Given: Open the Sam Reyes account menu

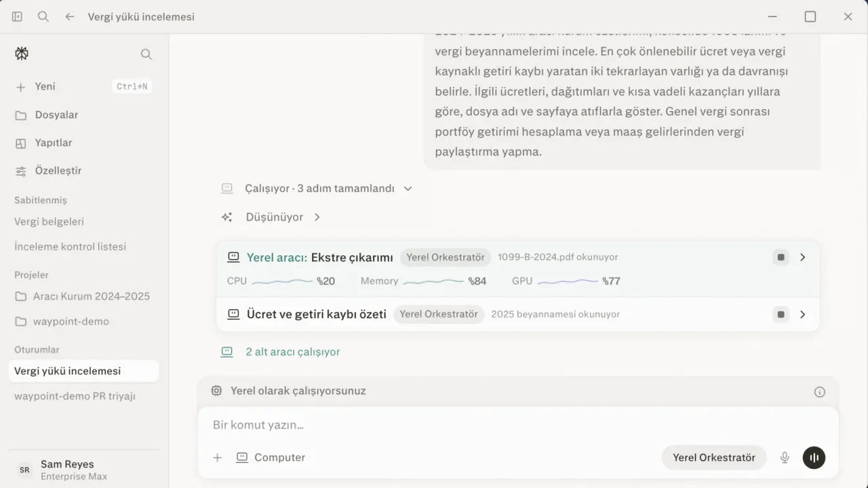Looking at the screenshot, I should (83, 470).
